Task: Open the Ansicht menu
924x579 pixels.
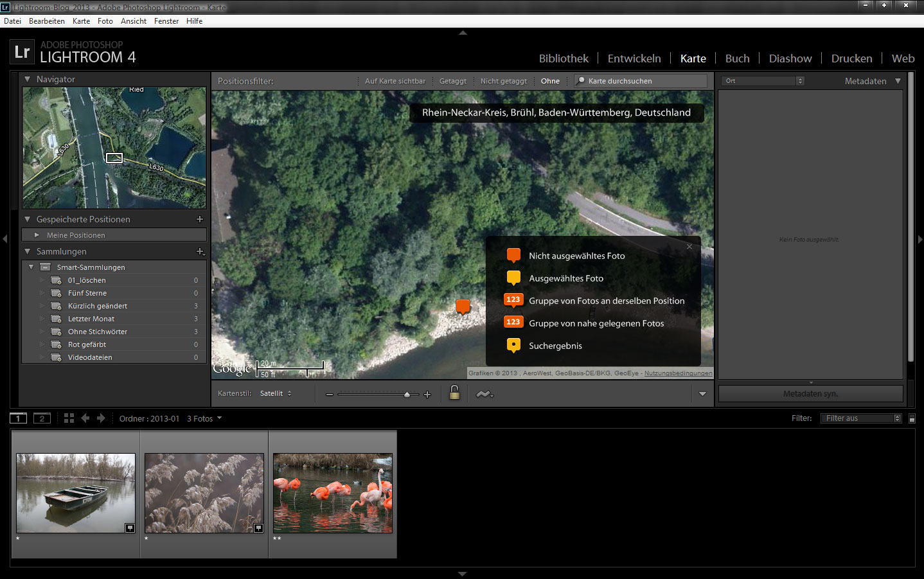Action: (x=134, y=21)
